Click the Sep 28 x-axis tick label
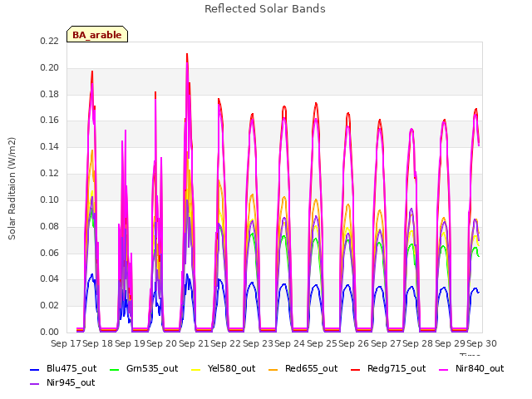 coord(417,343)
